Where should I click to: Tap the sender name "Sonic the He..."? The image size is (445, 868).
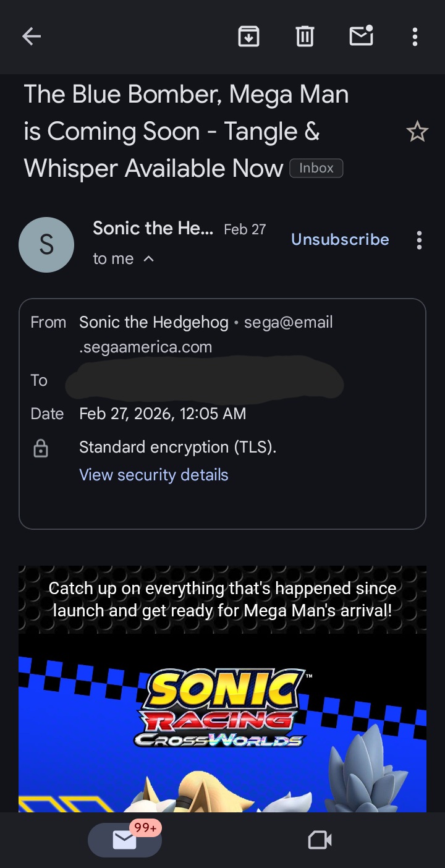coord(153,229)
